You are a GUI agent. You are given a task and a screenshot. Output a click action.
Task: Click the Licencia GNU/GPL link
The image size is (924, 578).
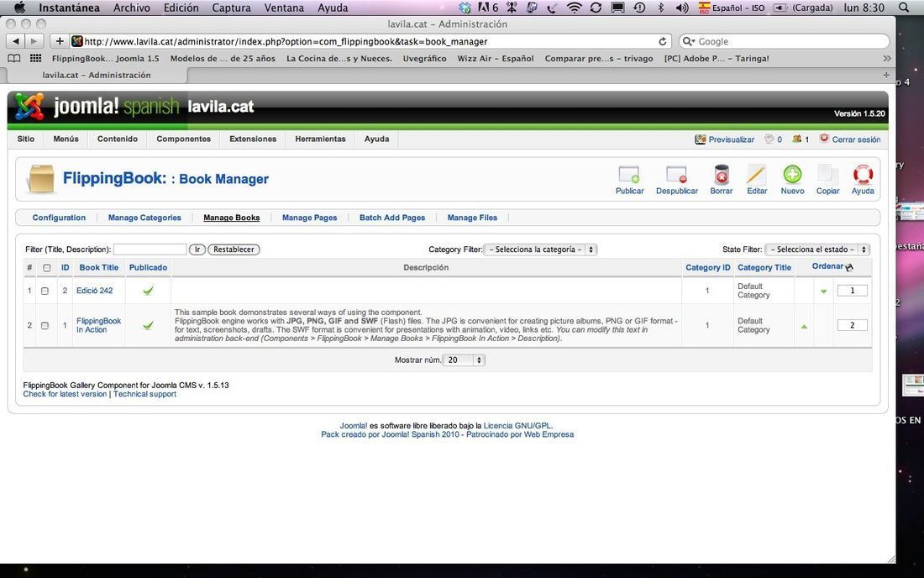[x=517, y=426]
